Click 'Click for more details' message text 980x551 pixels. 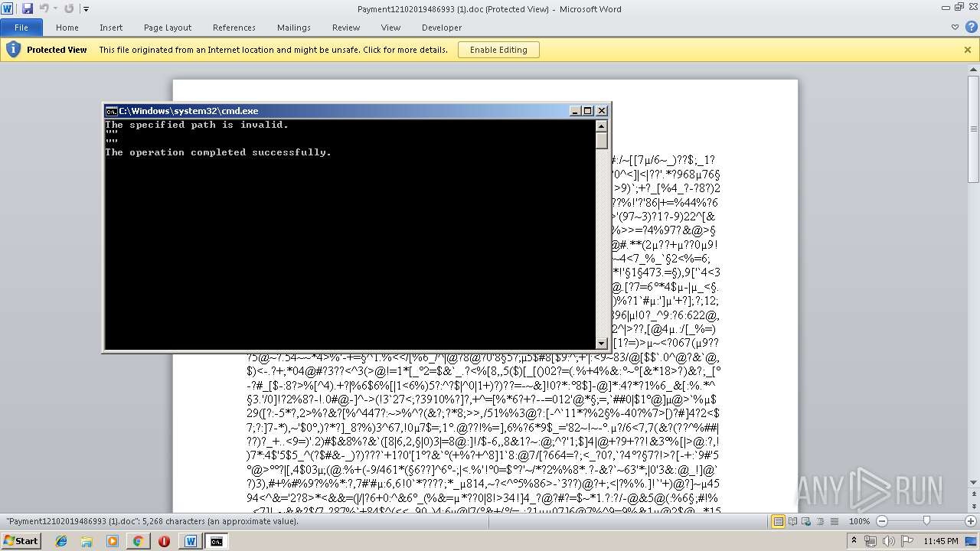(x=405, y=50)
